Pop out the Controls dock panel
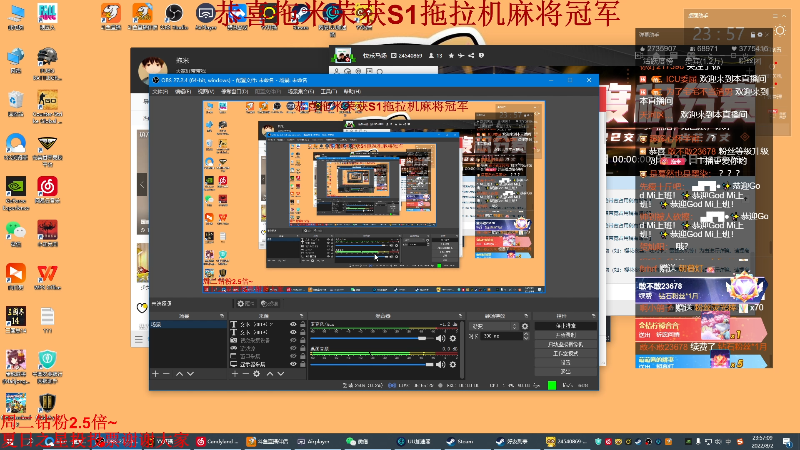Image resolution: width=800 pixels, height=450 pixels. point(593,316)
